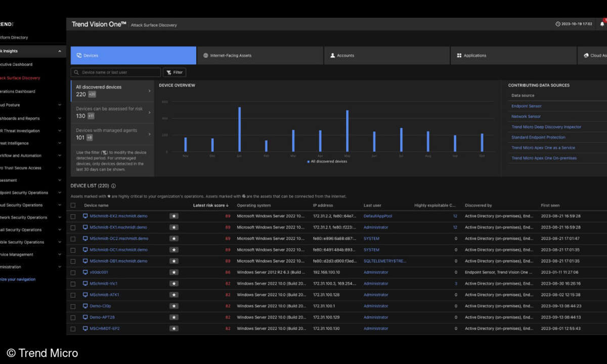The width and height of the screenshot is (607, 364).
Task: Click the notification bell icon
Action: (602, 24)
